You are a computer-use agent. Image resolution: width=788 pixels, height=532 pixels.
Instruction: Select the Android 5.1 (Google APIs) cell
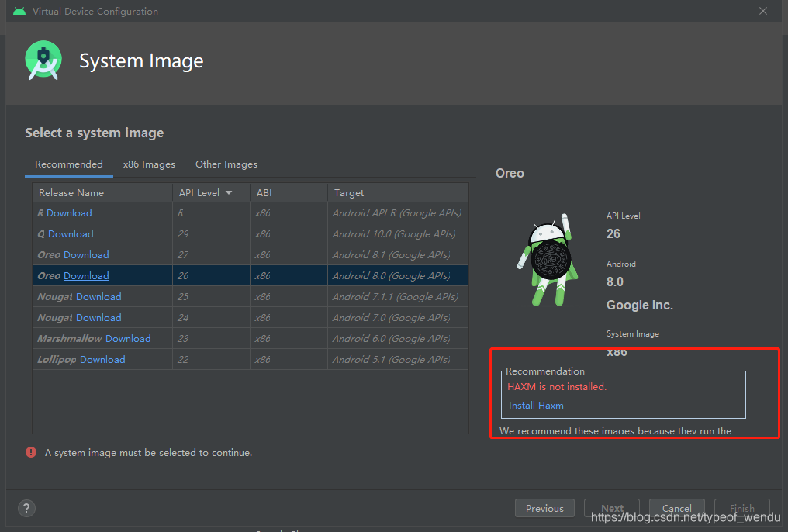(x=398, y=360)
